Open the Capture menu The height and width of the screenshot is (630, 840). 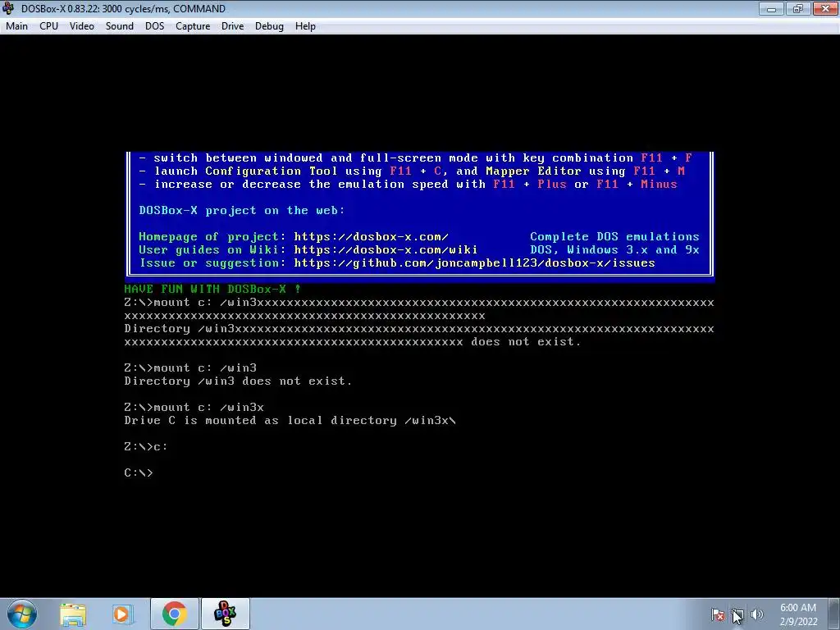193,26
